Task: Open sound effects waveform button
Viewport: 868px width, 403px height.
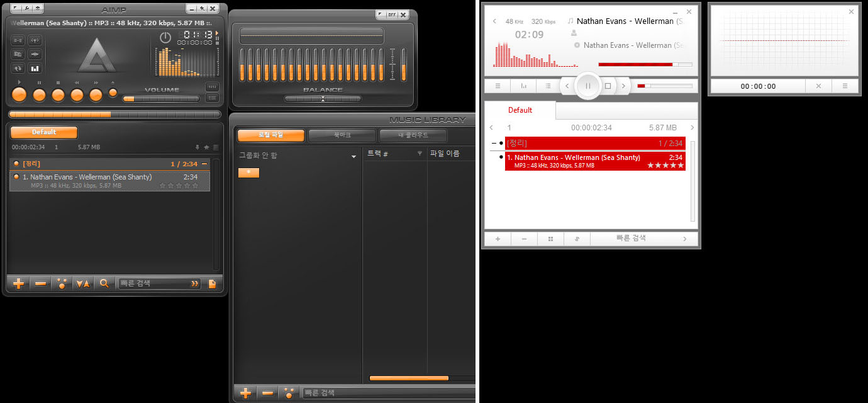Action: point(35,54)
